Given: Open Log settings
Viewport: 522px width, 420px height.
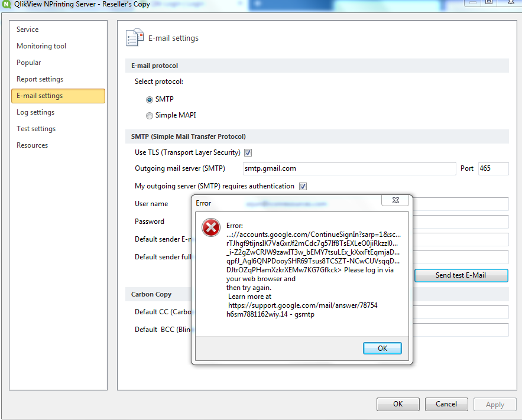Looking at the screenshot, I should tap(34, 112).
